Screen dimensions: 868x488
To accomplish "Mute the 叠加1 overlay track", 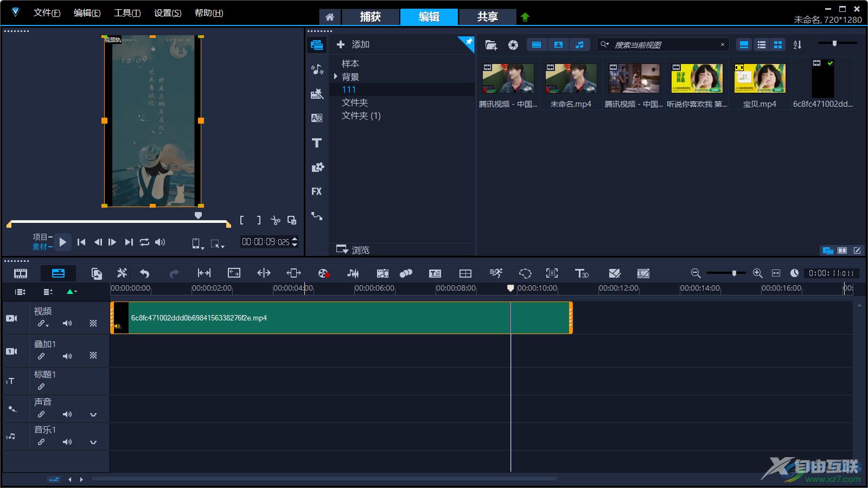I will pyautogui.click(x=67, y=356).
